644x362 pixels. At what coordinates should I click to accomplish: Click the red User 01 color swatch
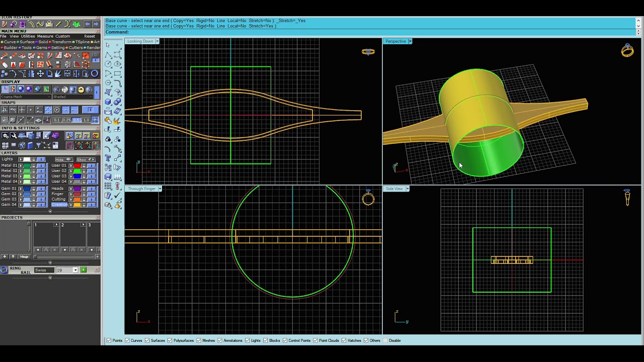pyautogui.click(x=77, y=165)
